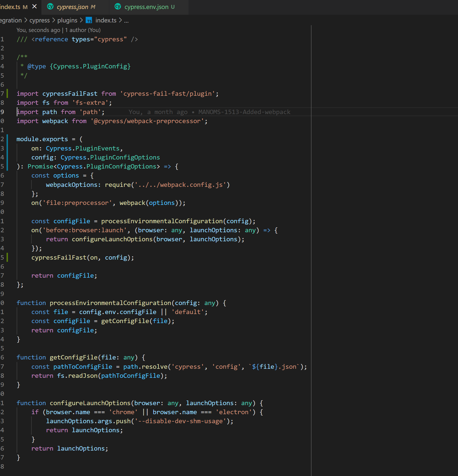Click the Cypress icon on the cypress.env.json tab
Image resolution: width=458 pixels, height=476 pixels.
pyautogui.click(x=118, y=7)
